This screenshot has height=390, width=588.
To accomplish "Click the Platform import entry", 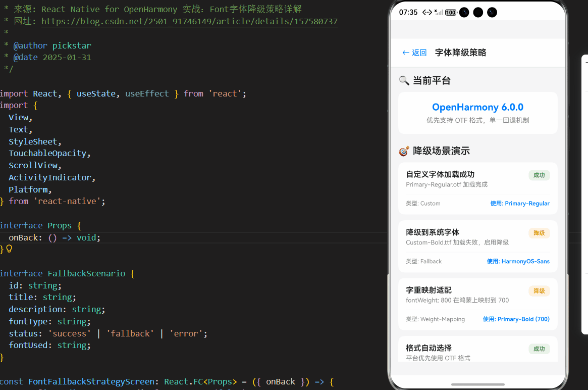I will coord(28,189).
